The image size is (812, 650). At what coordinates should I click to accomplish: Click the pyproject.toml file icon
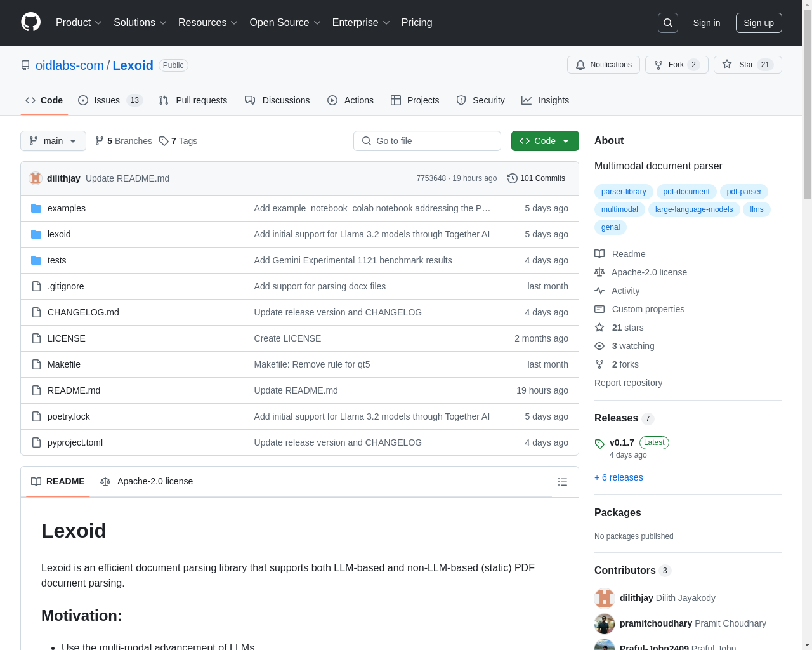click(36, 442)
